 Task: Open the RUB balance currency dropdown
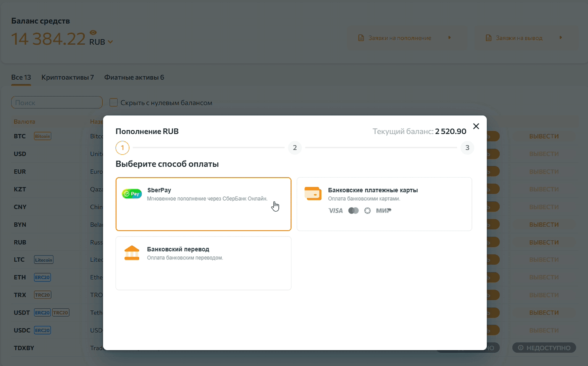tap(110, 42)
